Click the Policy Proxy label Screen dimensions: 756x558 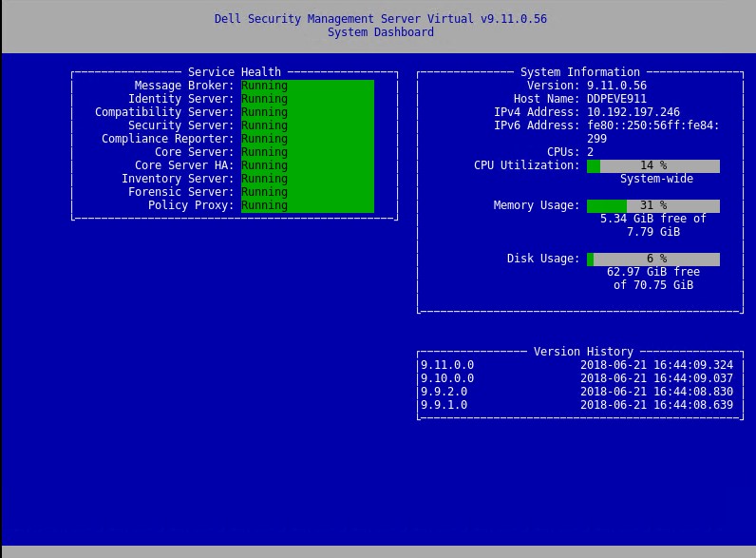[191, 205]
